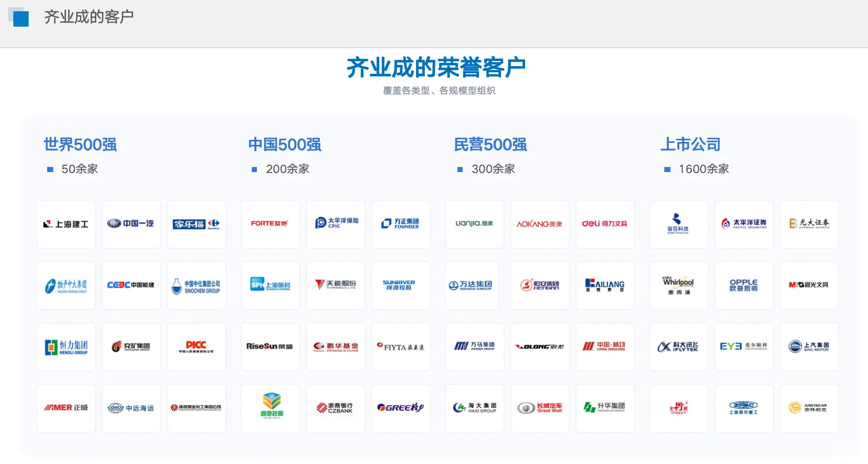The image size is (868, 464).
Task: Select the 恒力集团 Hengli Group logo
Action: pyautogui.click(x=66, y=347)
